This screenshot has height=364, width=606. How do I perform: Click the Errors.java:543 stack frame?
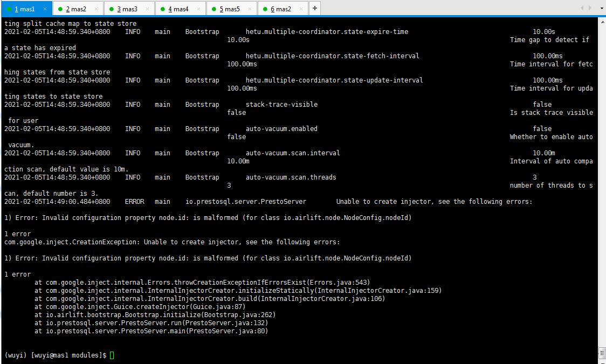(x=202, y=283)
